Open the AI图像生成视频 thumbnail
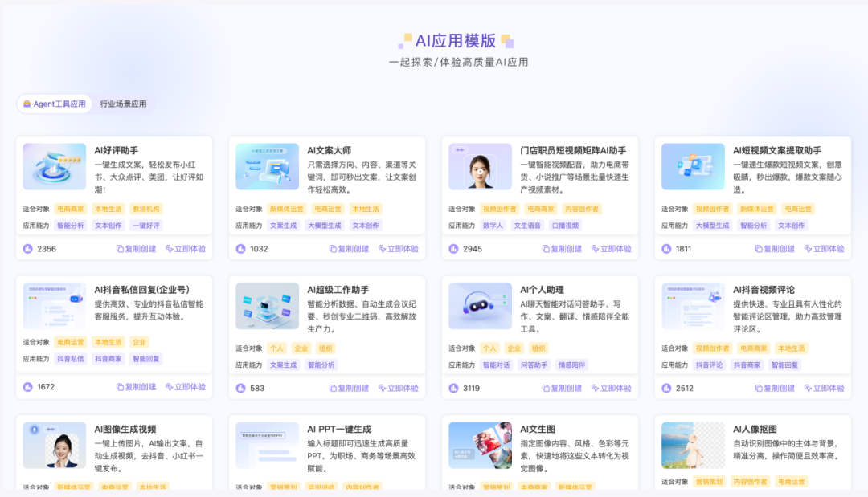The image size is (868, 497). [x=55, y=445]
